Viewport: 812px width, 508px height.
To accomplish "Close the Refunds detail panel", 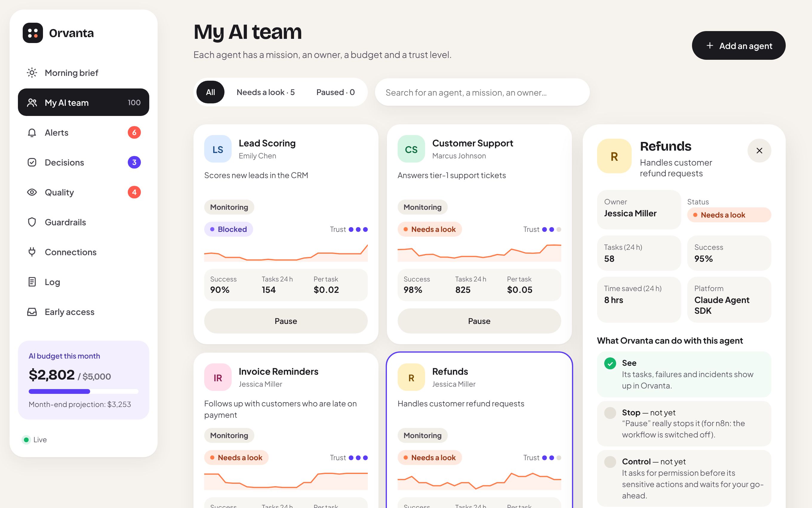I will (759, 151).
